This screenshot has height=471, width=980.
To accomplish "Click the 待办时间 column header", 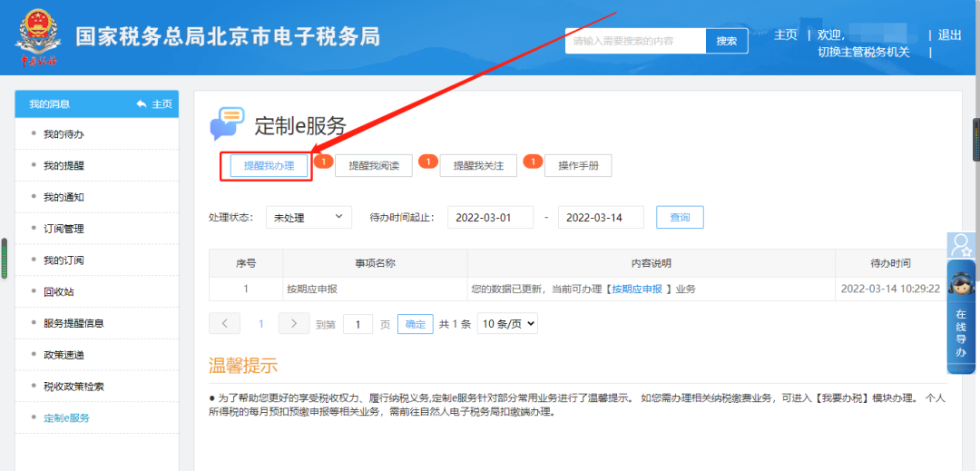I will (891, 263).
